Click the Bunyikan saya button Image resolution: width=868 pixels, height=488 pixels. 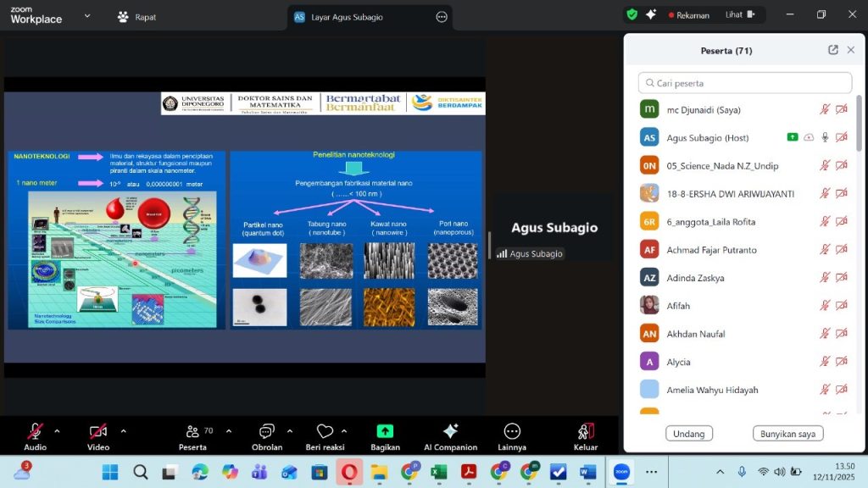coord(787,434)
